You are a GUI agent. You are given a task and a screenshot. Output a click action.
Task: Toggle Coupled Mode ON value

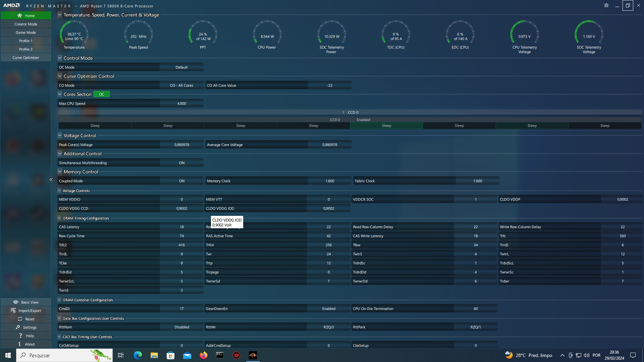click(x=181, y=181)
